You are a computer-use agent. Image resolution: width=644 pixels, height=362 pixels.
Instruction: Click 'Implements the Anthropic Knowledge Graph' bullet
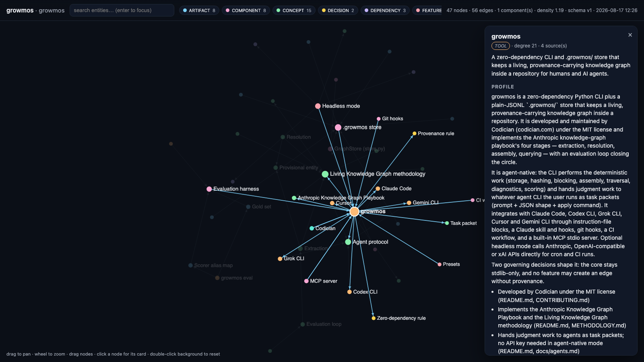click(x=562, y=317)
